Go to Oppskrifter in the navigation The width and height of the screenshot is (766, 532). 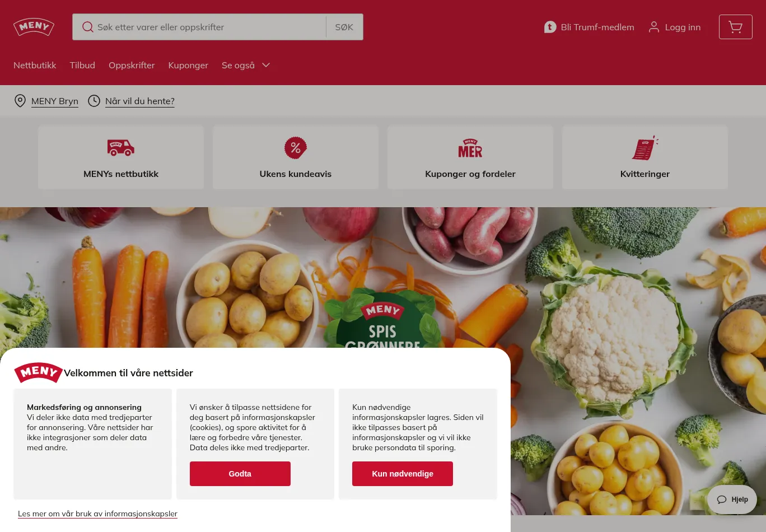132,65
